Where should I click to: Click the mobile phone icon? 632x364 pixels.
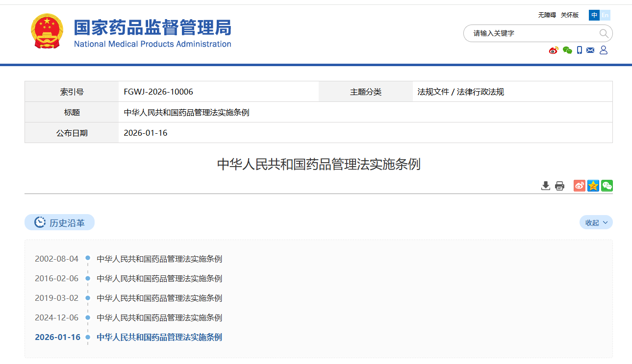[580, 50]
